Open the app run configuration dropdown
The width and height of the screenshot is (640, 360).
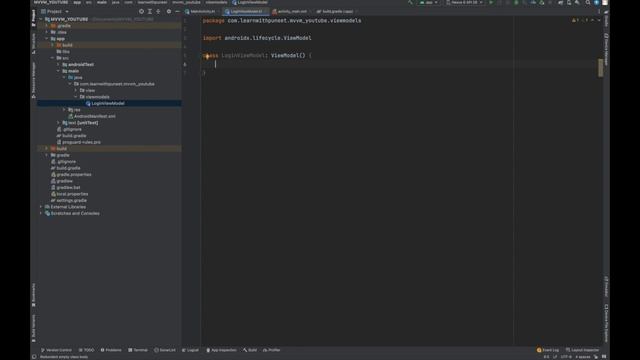pos(429,2)
